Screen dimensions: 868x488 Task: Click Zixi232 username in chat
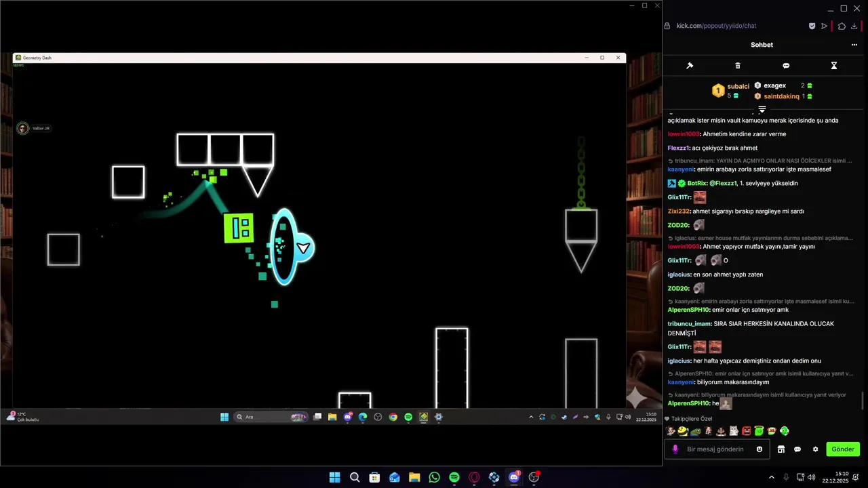[678, 211]
